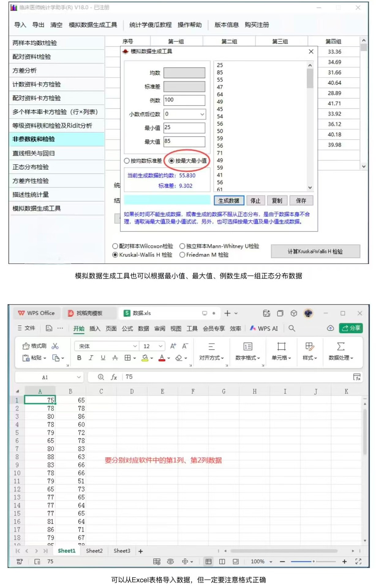Click the Cells (单元格) icon

coord(281,346)
